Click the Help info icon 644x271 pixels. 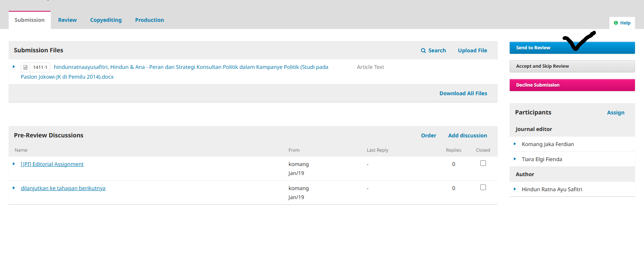click(616, 23)
